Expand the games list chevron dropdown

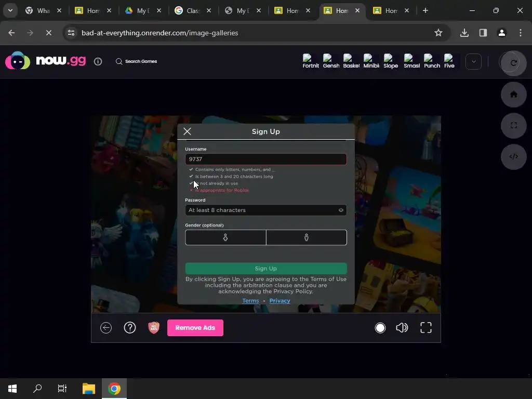(474, 62)
